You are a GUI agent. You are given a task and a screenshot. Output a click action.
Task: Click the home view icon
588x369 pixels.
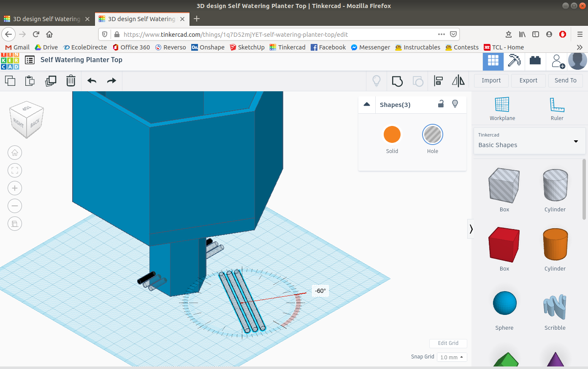pyautogui.click(x=15, y=153)
